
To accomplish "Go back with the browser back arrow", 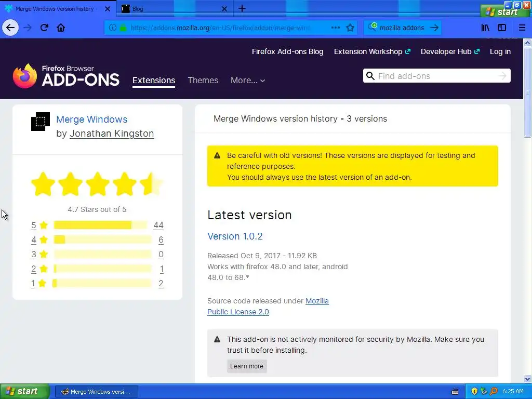I will (10, 28).
